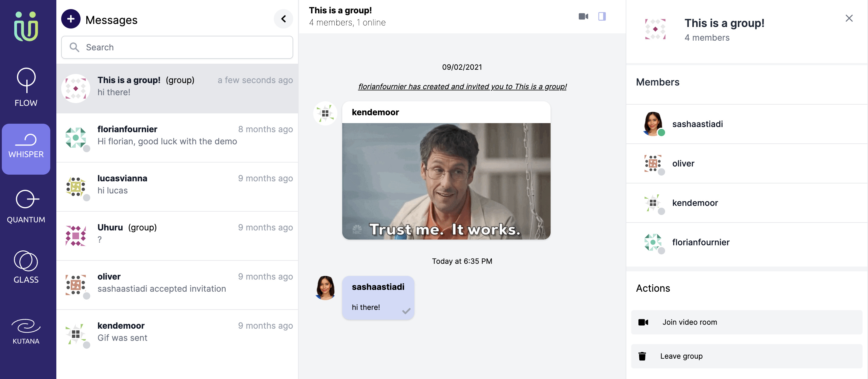Viewport: 868px width, 379px height.
Task: Open the KUTANA module
Action: (x=26, y=331)
